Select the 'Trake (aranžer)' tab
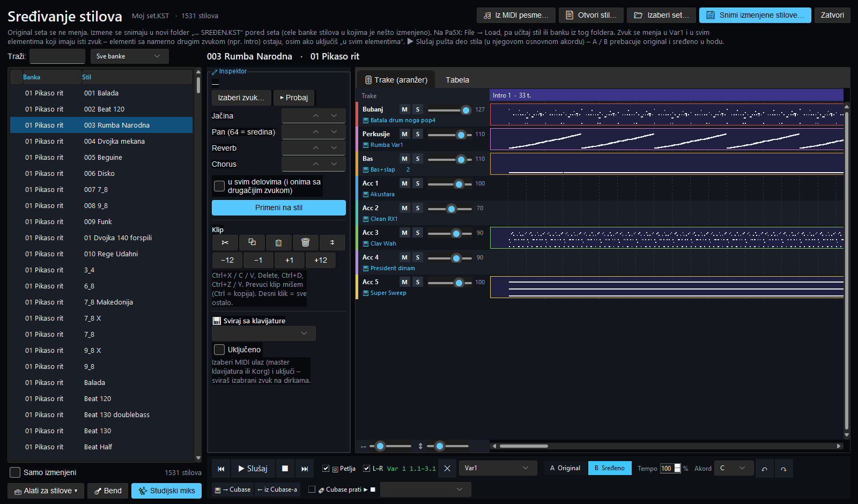 pyautogui.click(x=396, y=80)
